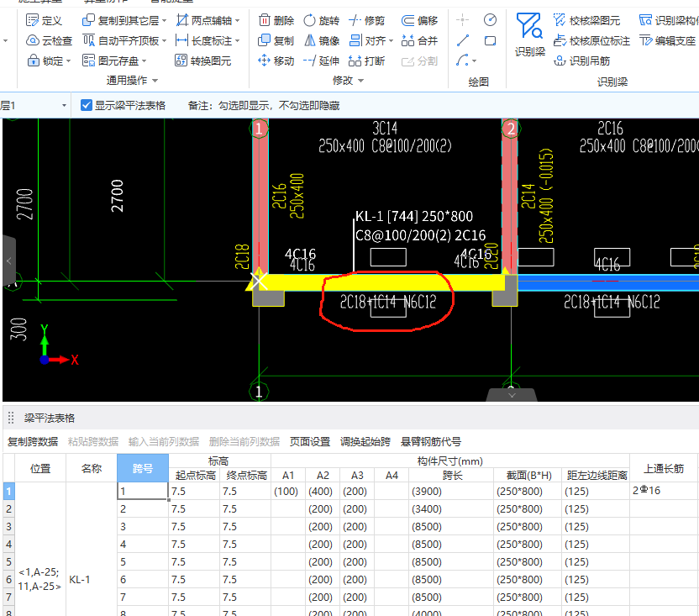699x616 pixels.
Task: Click 复制跨数据 copy span data
Action: point(33,441)
